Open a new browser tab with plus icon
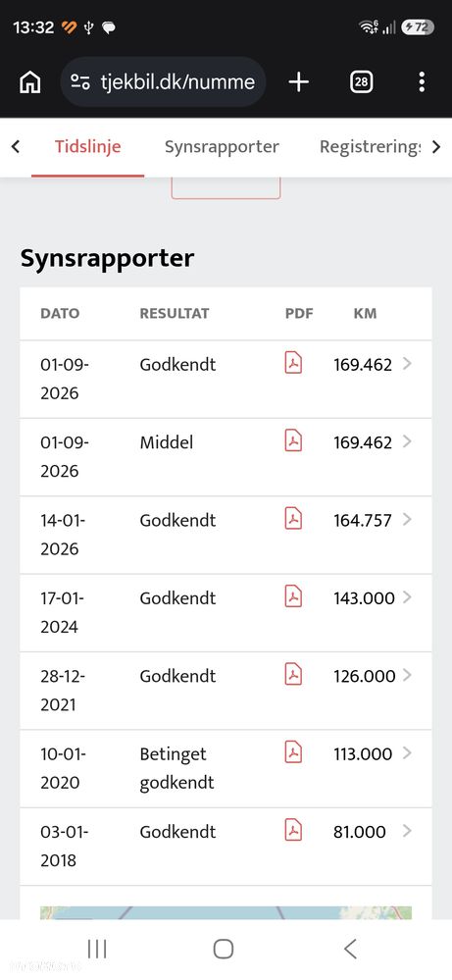 click(298, 81)
